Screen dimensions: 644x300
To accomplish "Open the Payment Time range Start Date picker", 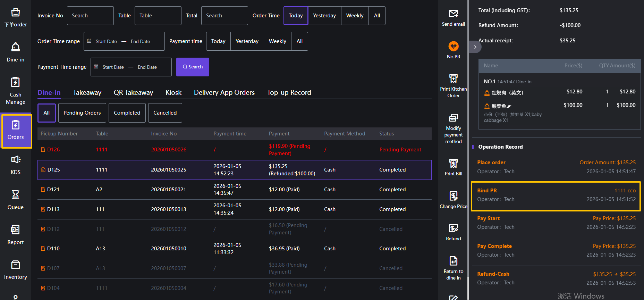I will (113, 67).
